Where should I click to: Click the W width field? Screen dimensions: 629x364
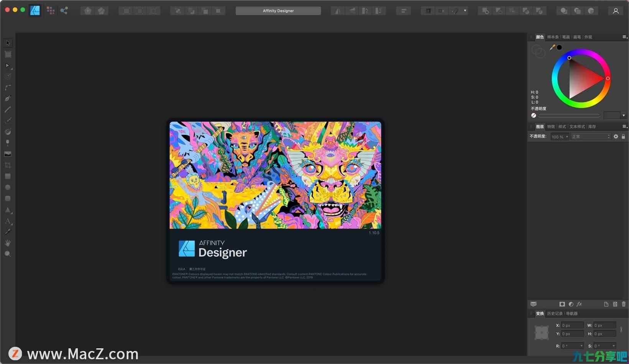(604, 325)
